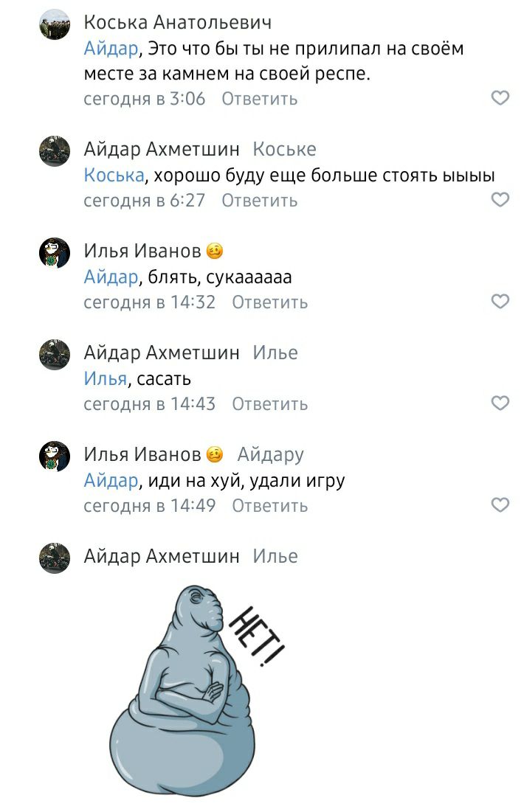Image resolution: width=524 pixels, height=812 pixels.
Task: Click Ответить under the 3:06 comment
Action: (259, 98)
